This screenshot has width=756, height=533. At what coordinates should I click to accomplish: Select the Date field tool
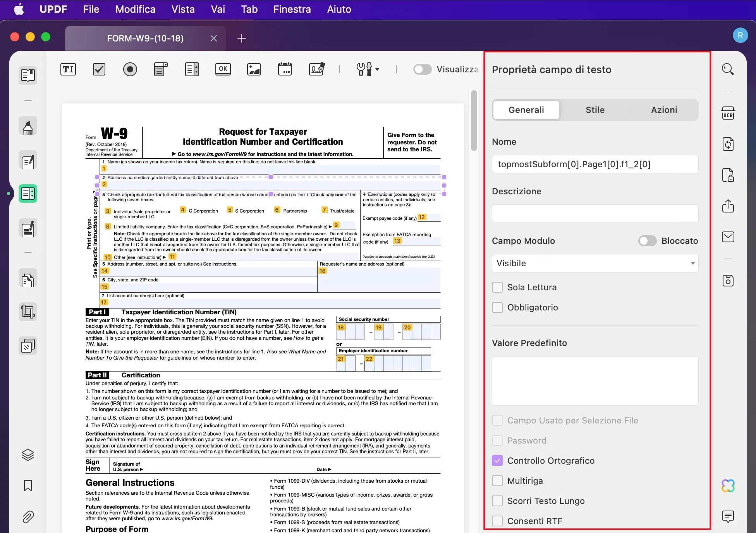pyautogui.click(x=285, y=69)
